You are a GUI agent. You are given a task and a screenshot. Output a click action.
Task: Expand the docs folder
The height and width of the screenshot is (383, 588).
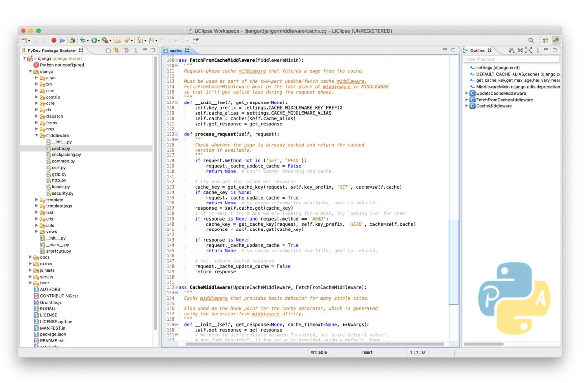30,257
